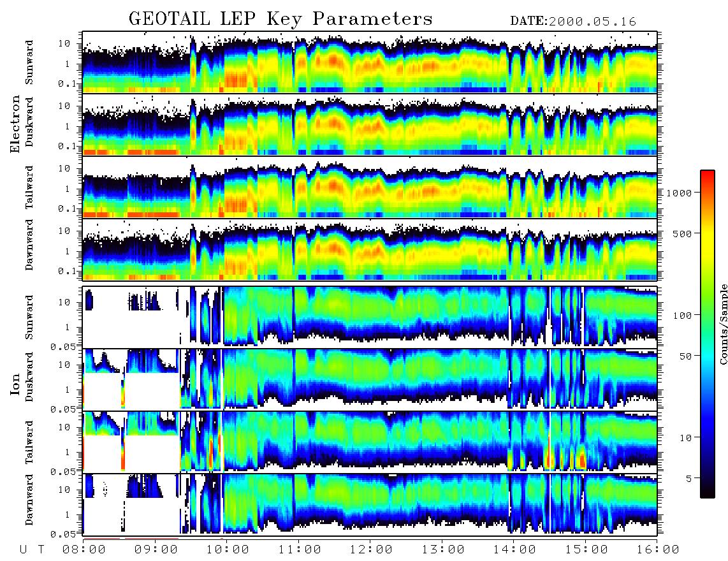Select the vertical "Electron" group label
Viewport: 728px width, 561px height.
pos(15,124)
